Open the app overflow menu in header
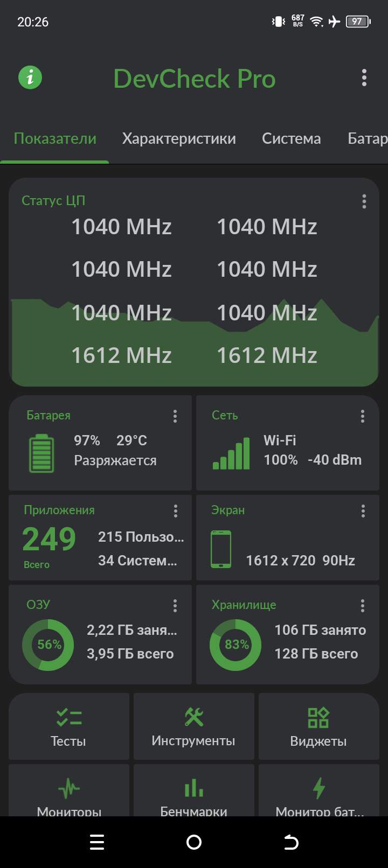The height and width of the screenshot is (868, 388). tap(364, 78)
